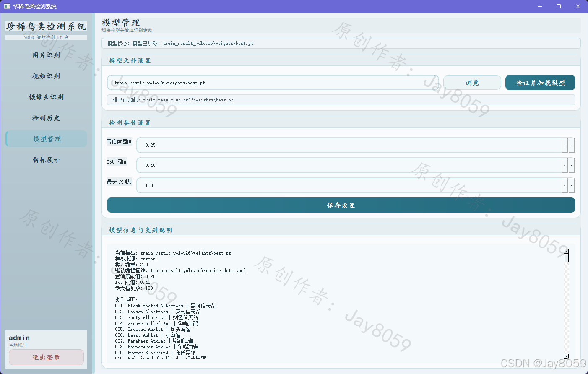Click the IoU 阈值 value field

pyautogui.click(x=349, y=165)
